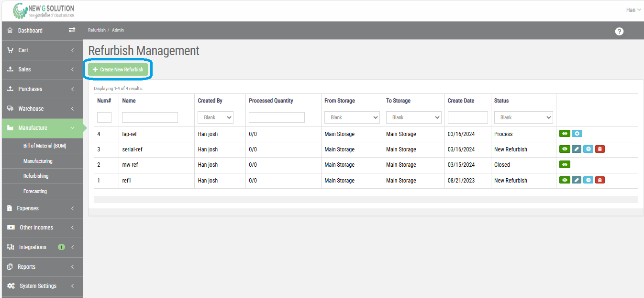Click the Purchases icon in sidebar
The height and width of the screenshot is (298, 644).
(x=11, y=89)
